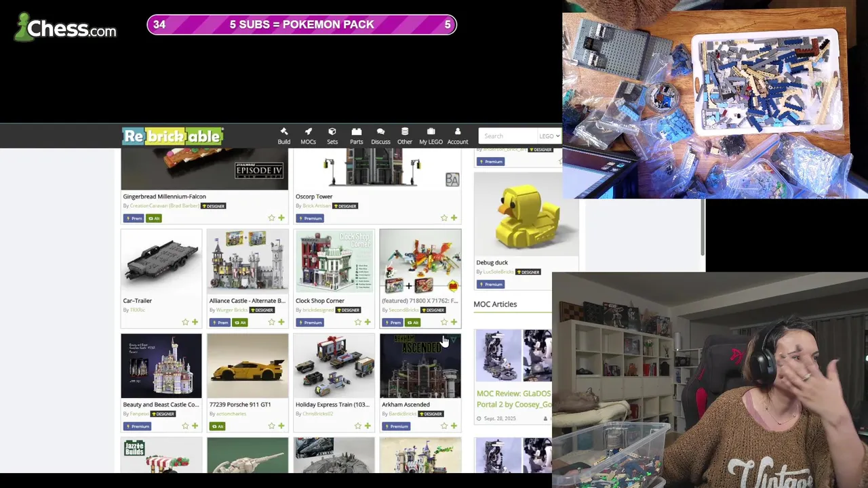Click DESIGNER badge beside BardicBricks
The width and height of the screenshot is (868, 488).
432,413
